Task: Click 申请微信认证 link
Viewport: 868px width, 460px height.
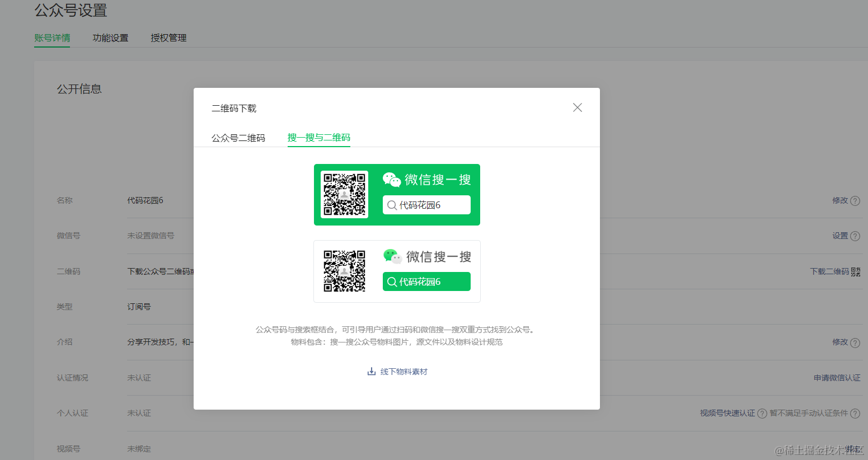Action: pyautogui.click(x=837, y=378)
